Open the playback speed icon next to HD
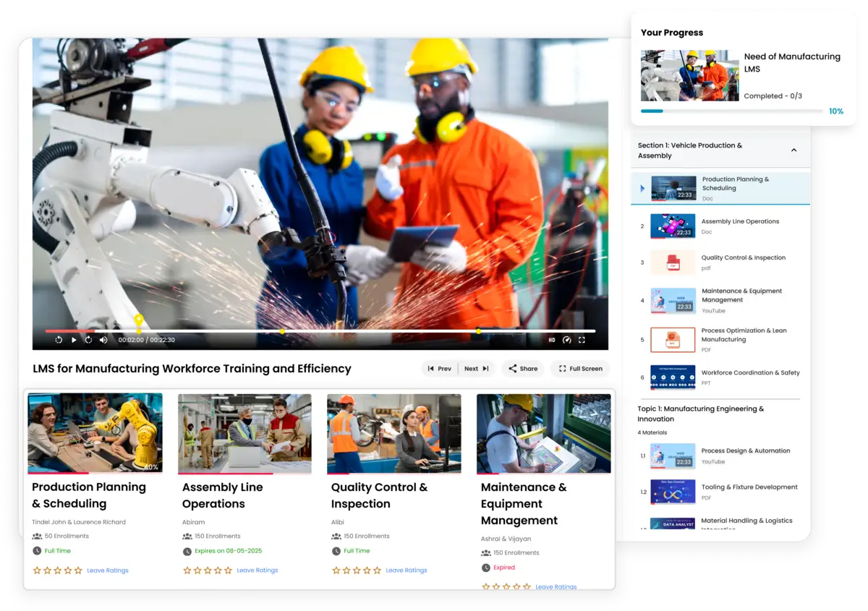Image resolution: width=868 pixels, height=611 pixels. click(567, 339)
